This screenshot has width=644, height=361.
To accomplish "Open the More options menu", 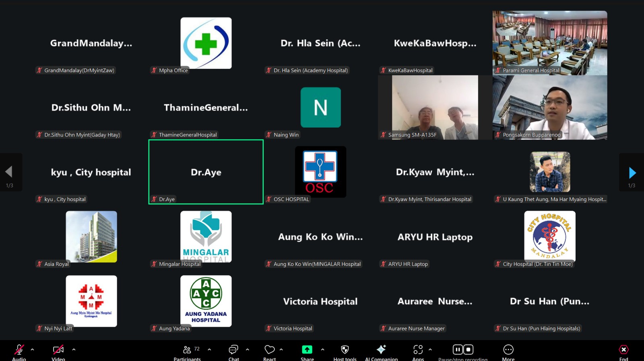I will [x=508, y=350].
